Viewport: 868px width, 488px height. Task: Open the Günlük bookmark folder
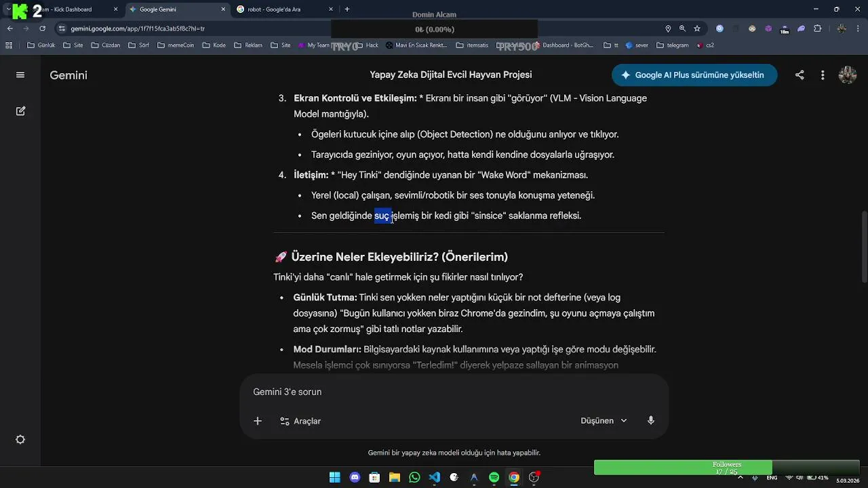point(41,45)
